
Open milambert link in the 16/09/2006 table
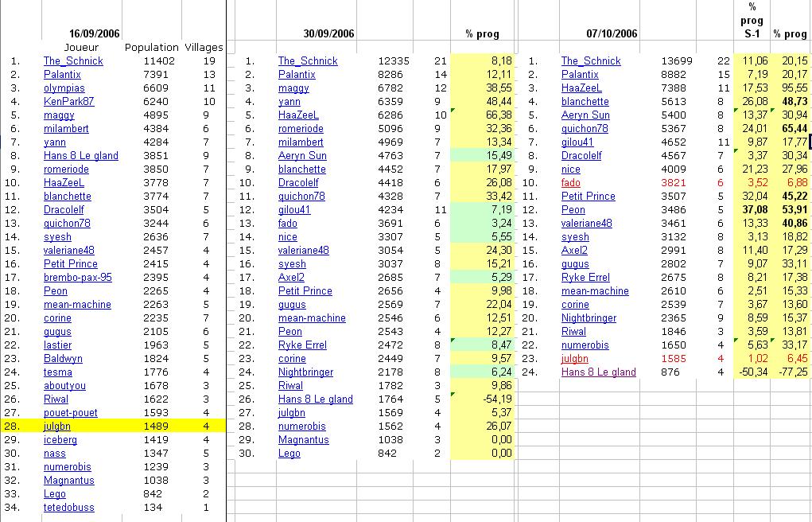pos(66,129)
